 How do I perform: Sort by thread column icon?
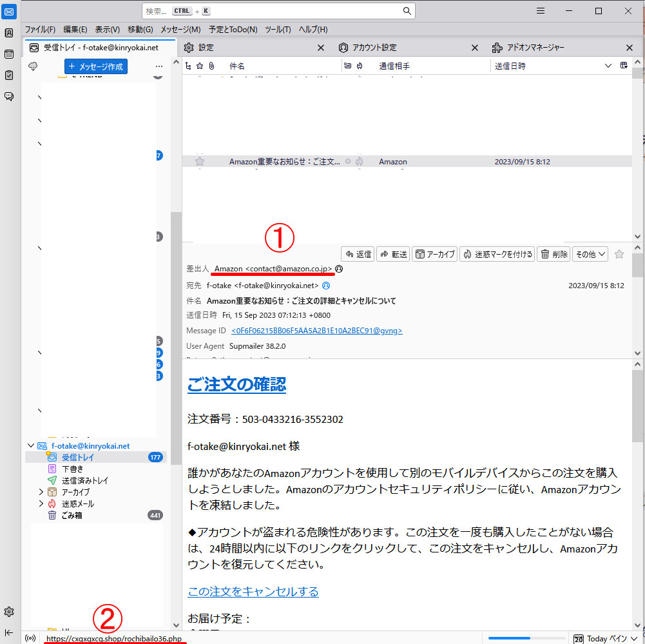(188, 66)
